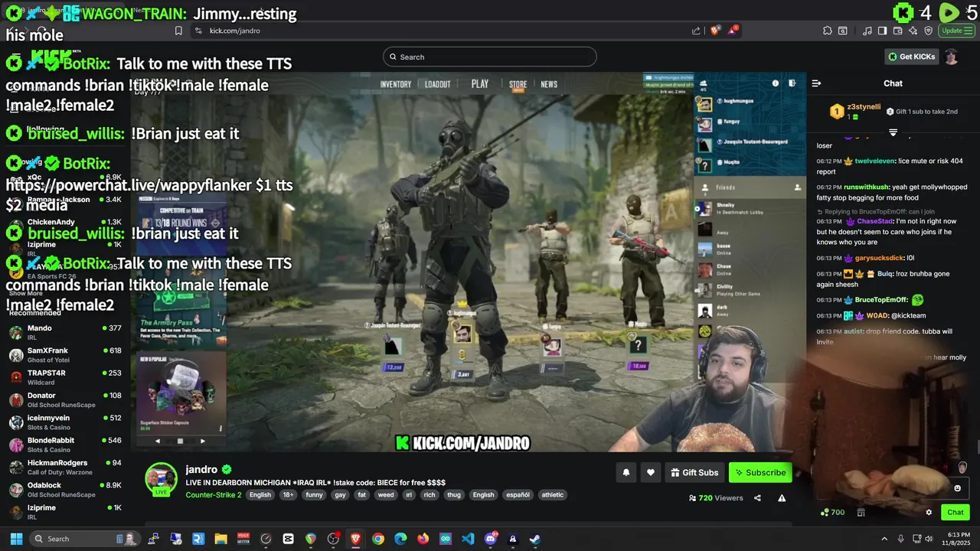980x551 pixels.
Task: Select the athletic tag
Action: tap(552, 494)
